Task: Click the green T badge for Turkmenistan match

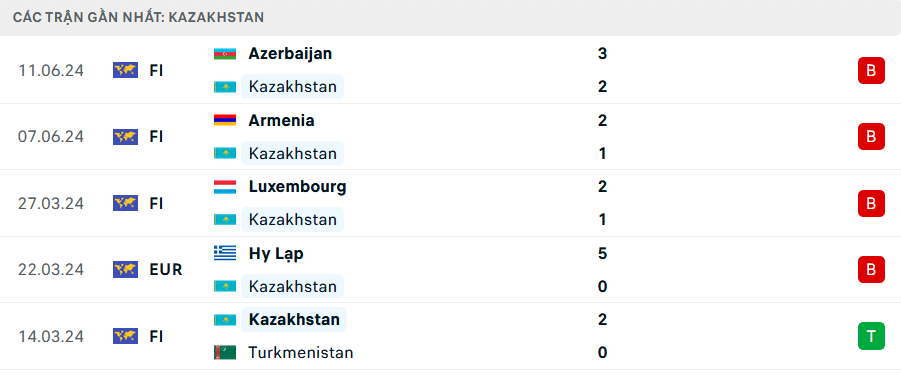Action: (871, 336)
